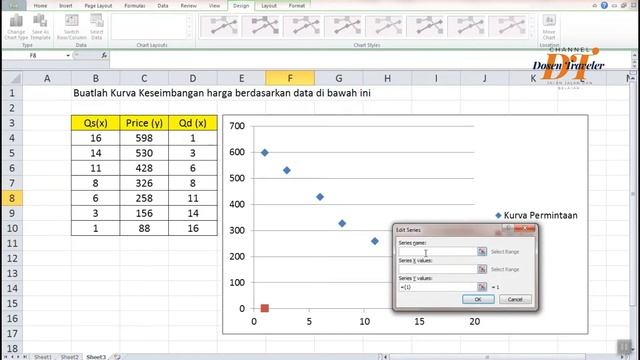Select column F header
Viewport: 640px width, 360px height.
point(290,78)
